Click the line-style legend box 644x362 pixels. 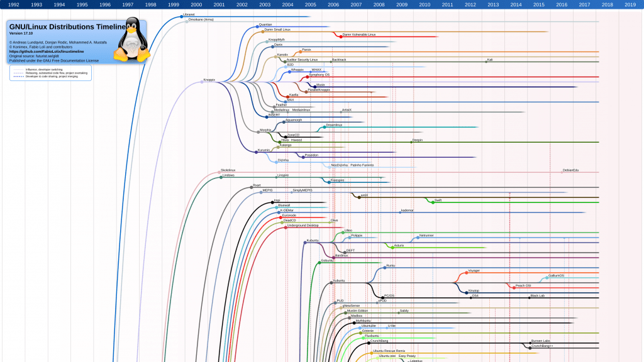50,73
